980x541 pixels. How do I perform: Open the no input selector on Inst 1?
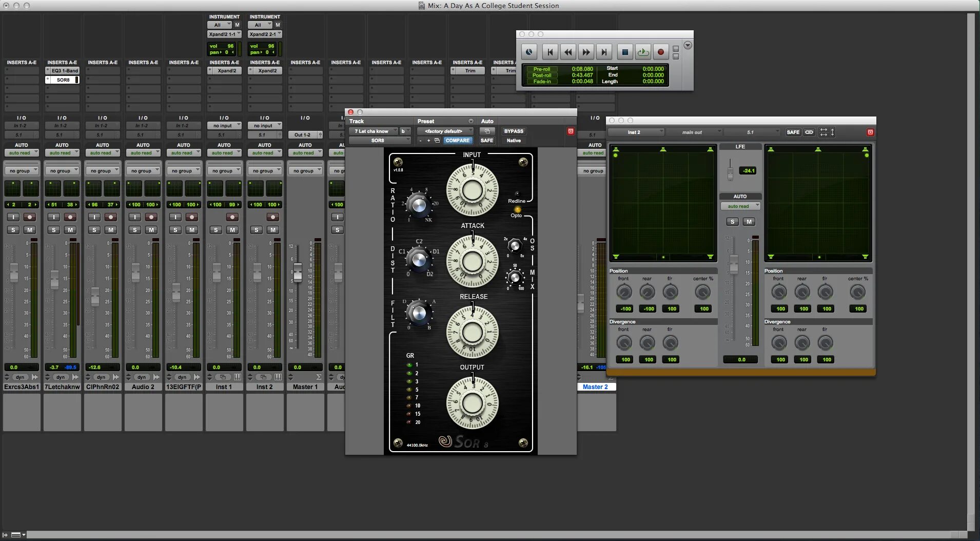(224, 126)
